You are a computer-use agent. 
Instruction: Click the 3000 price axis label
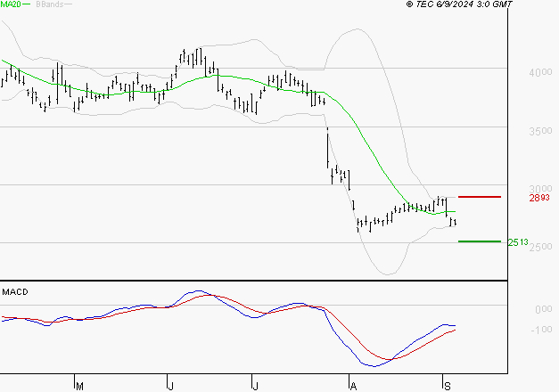[540, 189]
